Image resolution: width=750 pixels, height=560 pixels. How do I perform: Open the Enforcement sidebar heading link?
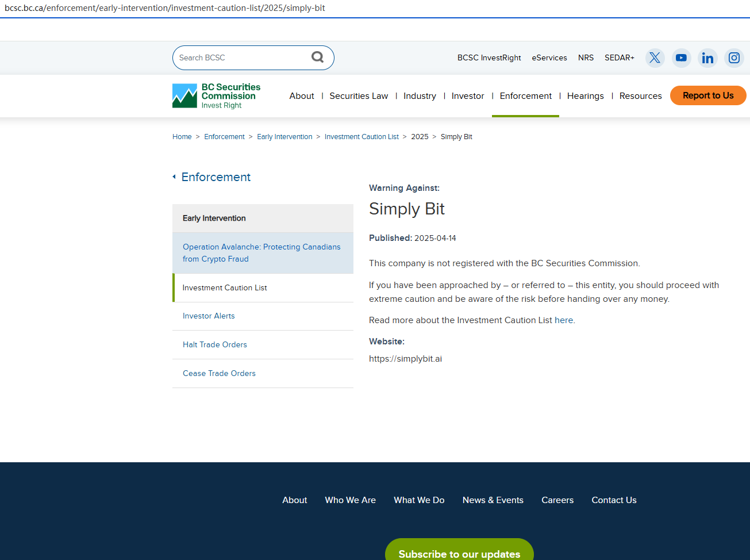point(216,177)
